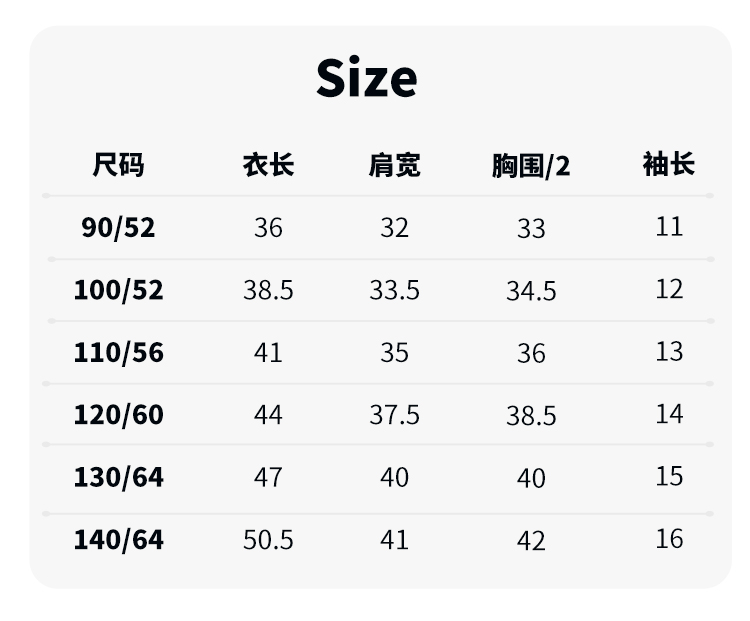Select the 37.5 value in the 肩宽 column

[394, 415]
